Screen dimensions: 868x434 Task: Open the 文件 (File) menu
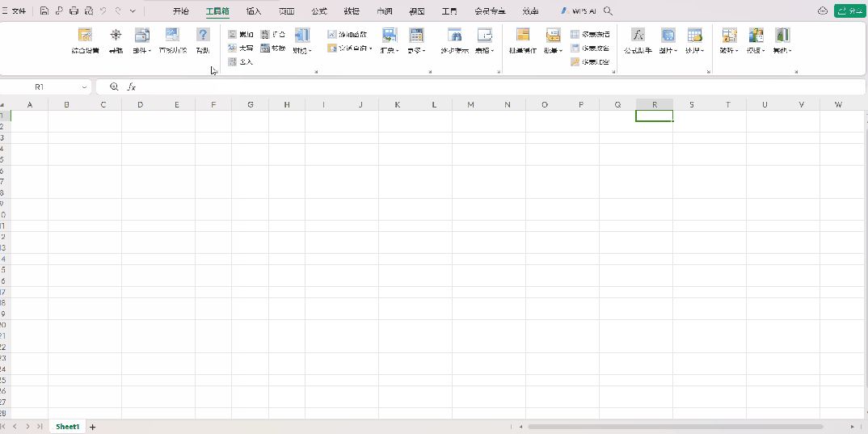pos(15,11)
